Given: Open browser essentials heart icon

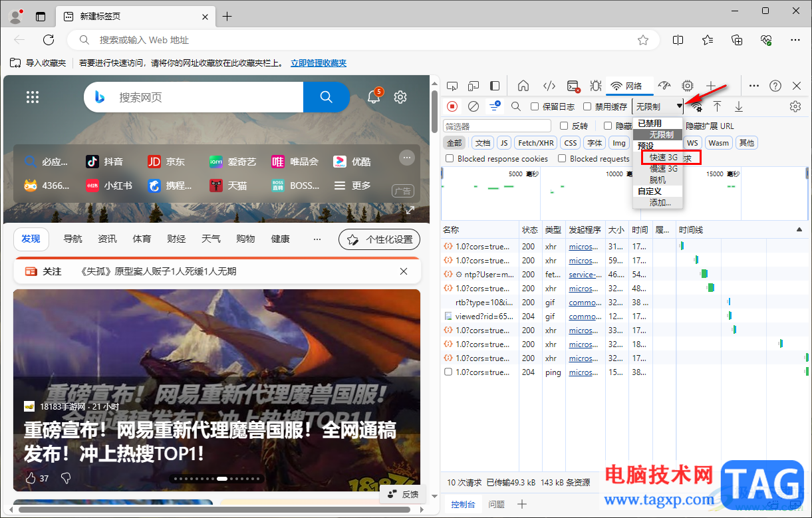Looking at the screenshot, I should click(766, 40).
